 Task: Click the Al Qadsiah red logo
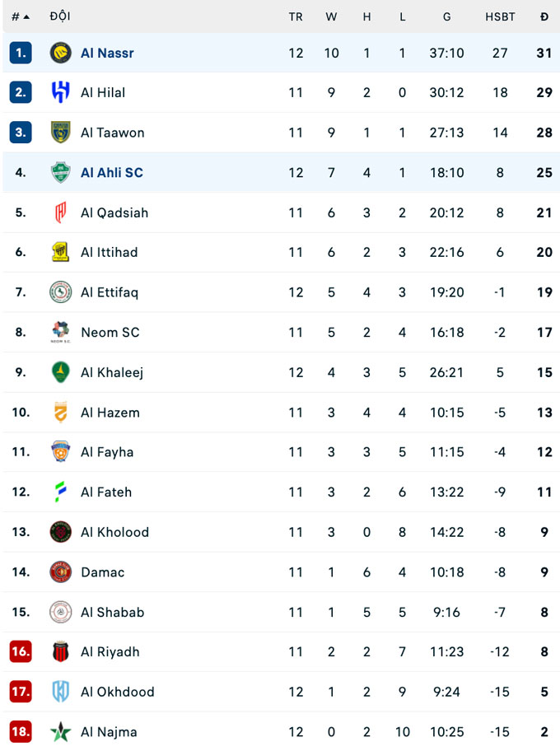coord(60,212)
